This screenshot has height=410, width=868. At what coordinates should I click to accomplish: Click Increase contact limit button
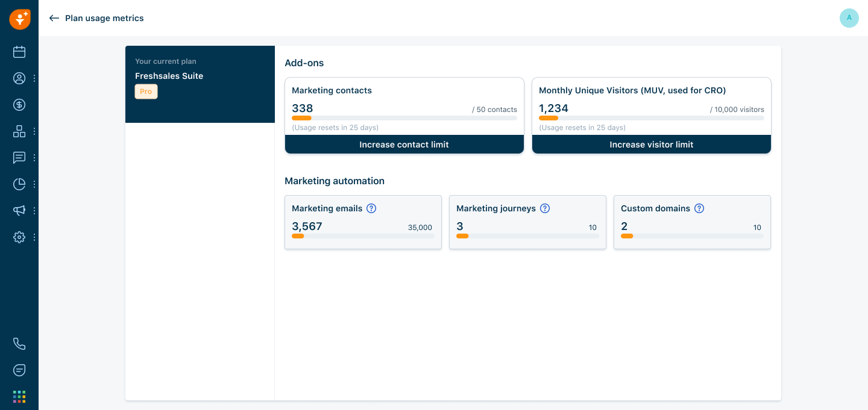404,144
